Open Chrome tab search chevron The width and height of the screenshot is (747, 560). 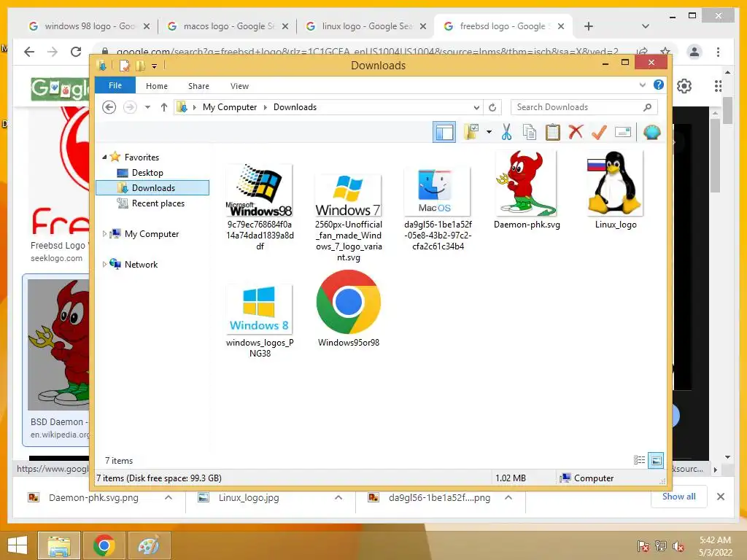click(646, 26)
